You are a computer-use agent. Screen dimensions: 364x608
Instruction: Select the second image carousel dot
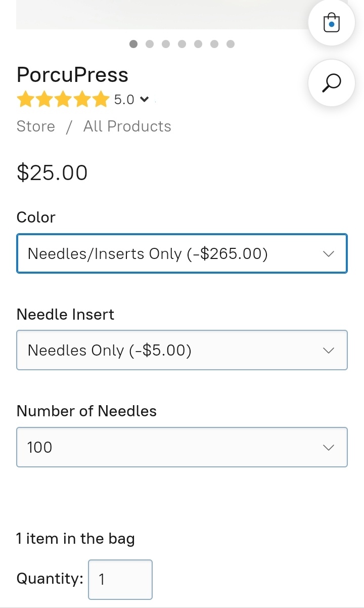(x=150, y=44)
